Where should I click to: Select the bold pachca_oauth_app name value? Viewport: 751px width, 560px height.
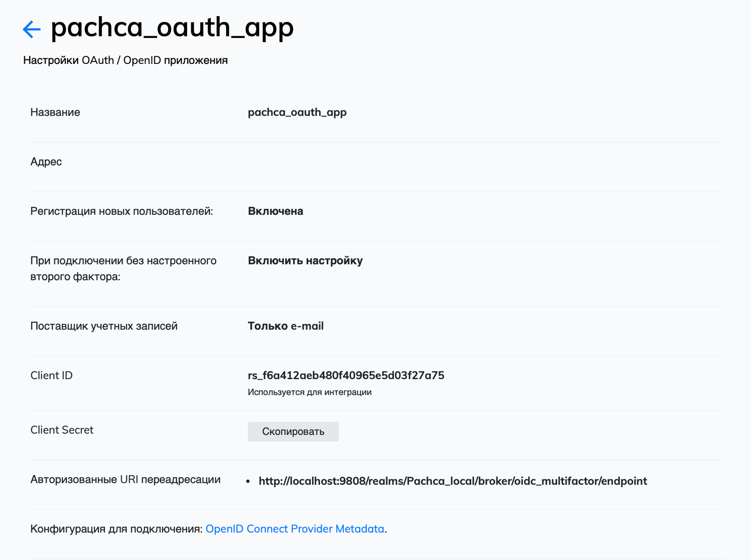(297, 112)
